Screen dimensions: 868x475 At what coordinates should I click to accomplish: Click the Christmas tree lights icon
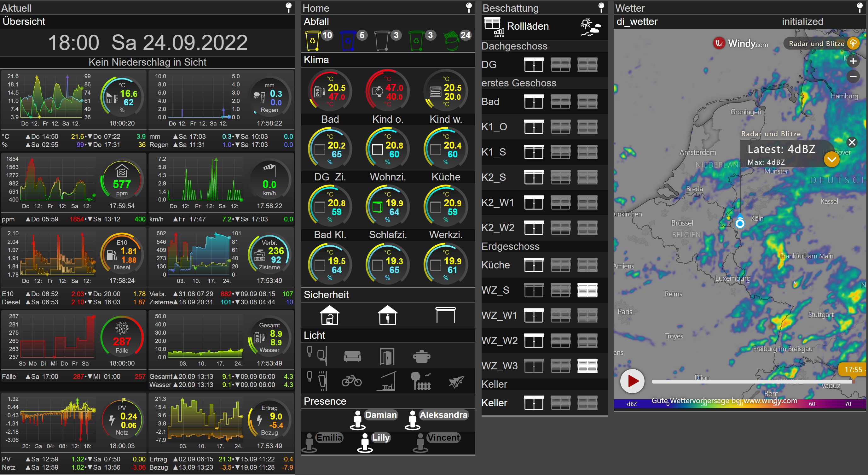click(456, 382)
